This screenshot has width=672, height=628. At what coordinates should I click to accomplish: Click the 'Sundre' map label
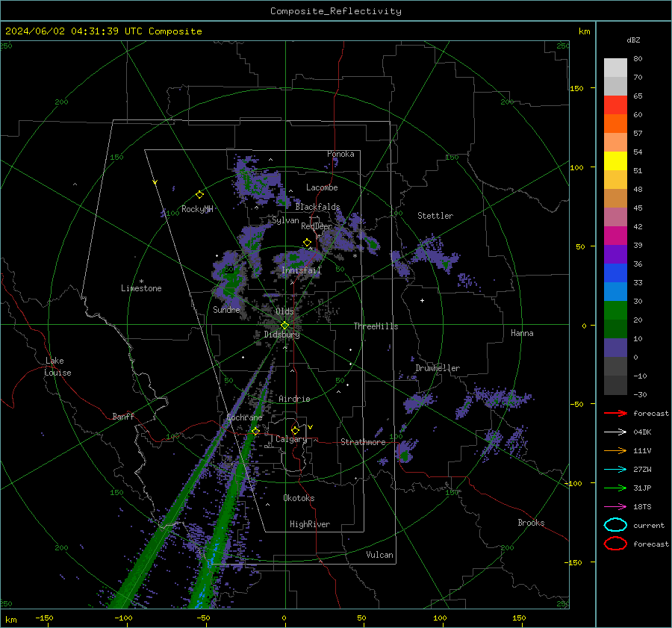227,309
